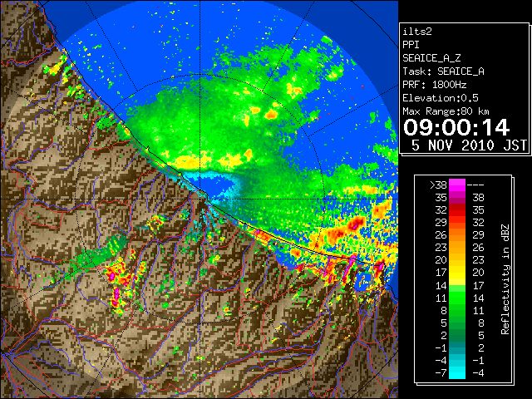Click the Max Range:80 km text
Viewport: 532px width, 399px height.
point(446,111)
